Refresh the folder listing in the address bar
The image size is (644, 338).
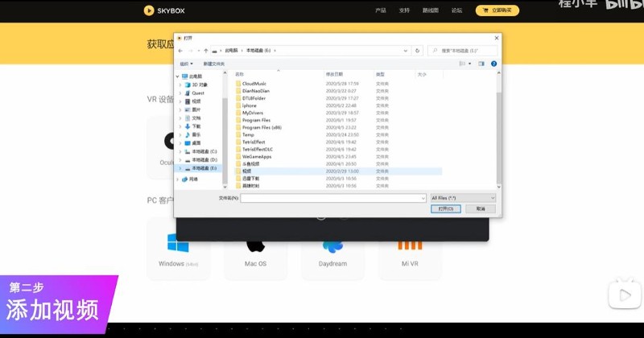click(417, 51)
